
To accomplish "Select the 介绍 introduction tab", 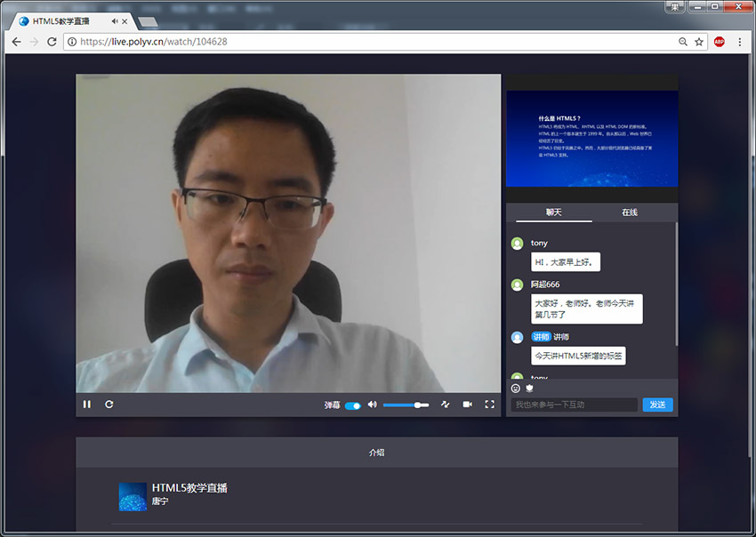I will click(x=376, y=453).
